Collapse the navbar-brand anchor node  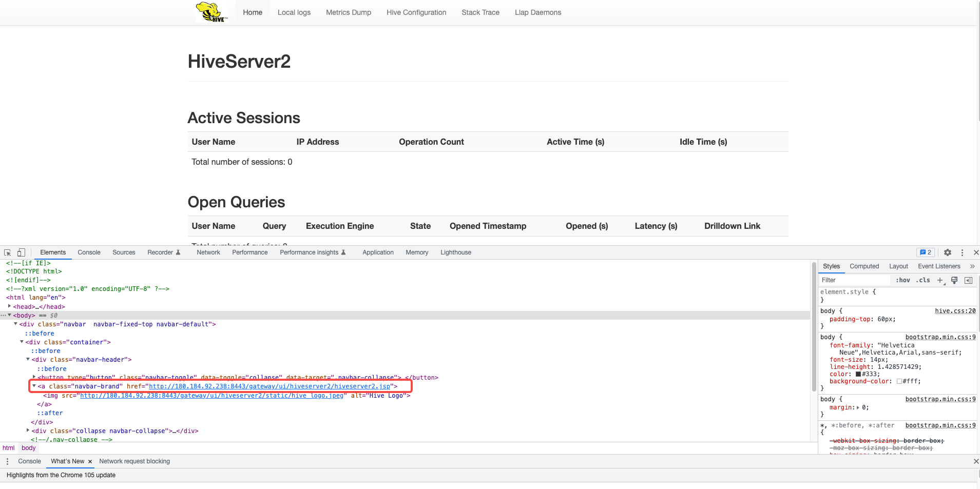pos(34,386)
